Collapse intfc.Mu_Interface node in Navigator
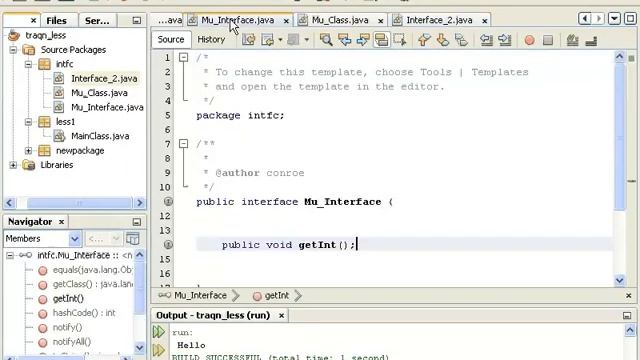 pyautogui.click(x=10, y=256)
